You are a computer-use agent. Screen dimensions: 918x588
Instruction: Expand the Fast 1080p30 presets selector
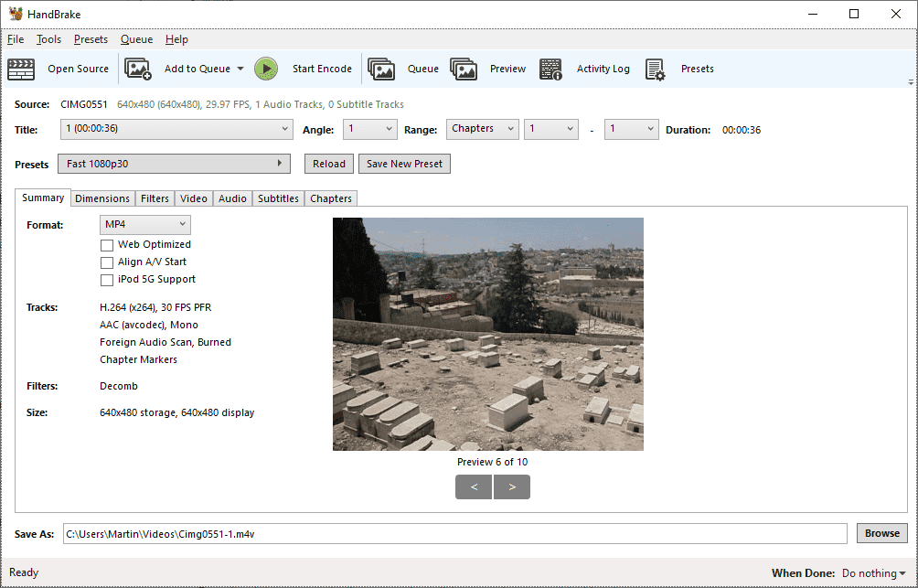174,164
